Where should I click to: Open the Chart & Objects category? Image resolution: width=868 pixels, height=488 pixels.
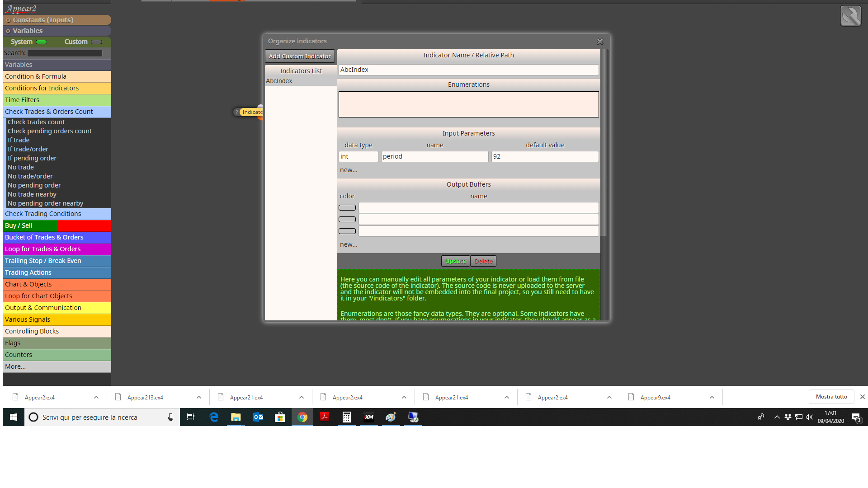pos(57,284)
